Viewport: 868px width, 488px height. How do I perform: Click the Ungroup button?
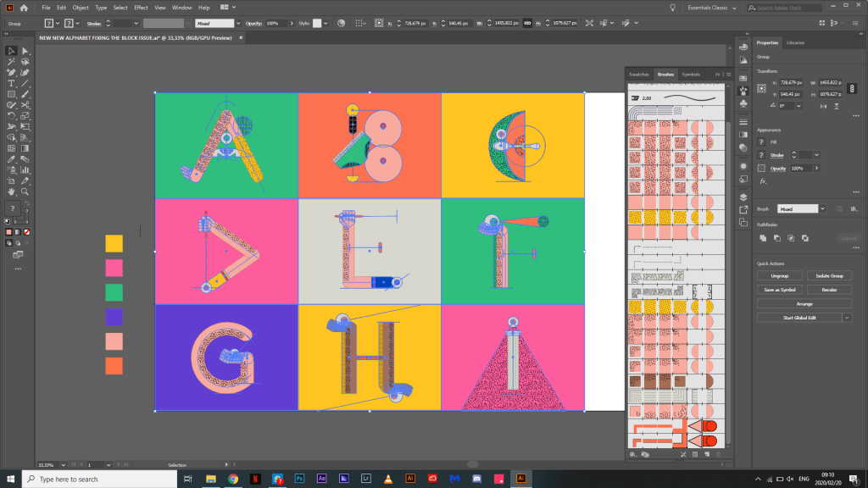click(x=779, y=275)
